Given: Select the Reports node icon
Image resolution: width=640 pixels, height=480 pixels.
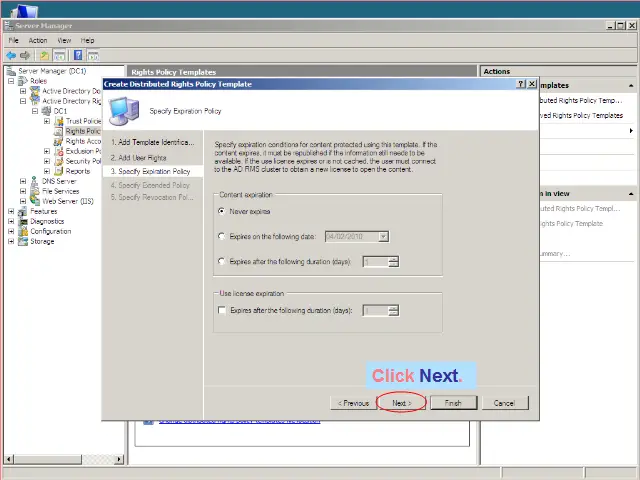Looking at the screenshot, I should tap(59, 171).
